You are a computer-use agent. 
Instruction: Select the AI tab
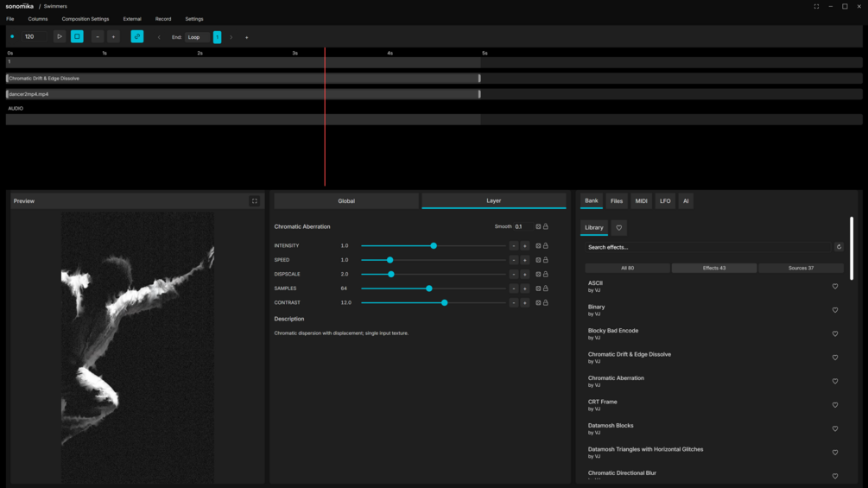(x=686, y=201)
